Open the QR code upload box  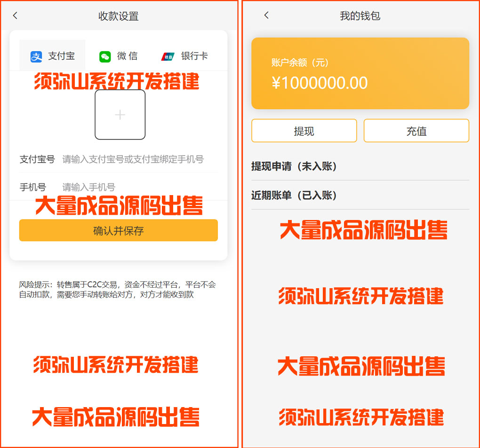click(120, 115)
